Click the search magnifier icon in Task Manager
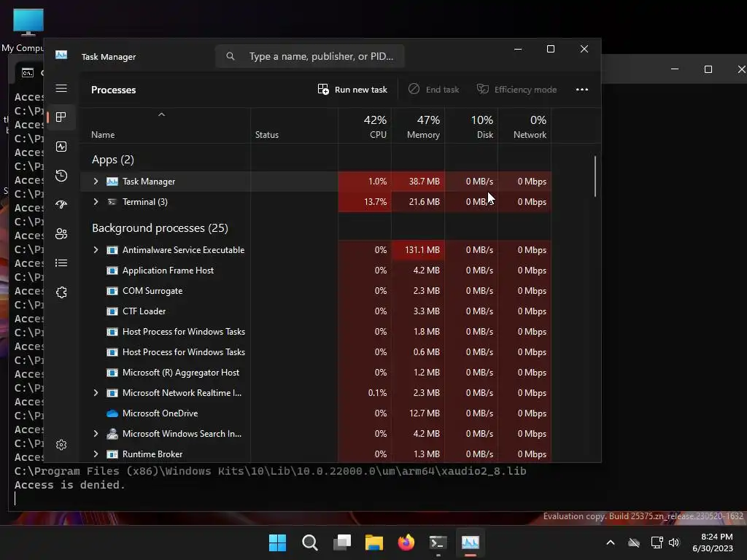Image resolution: width=747 pixels, height=560 pixels. pos(231,56)
